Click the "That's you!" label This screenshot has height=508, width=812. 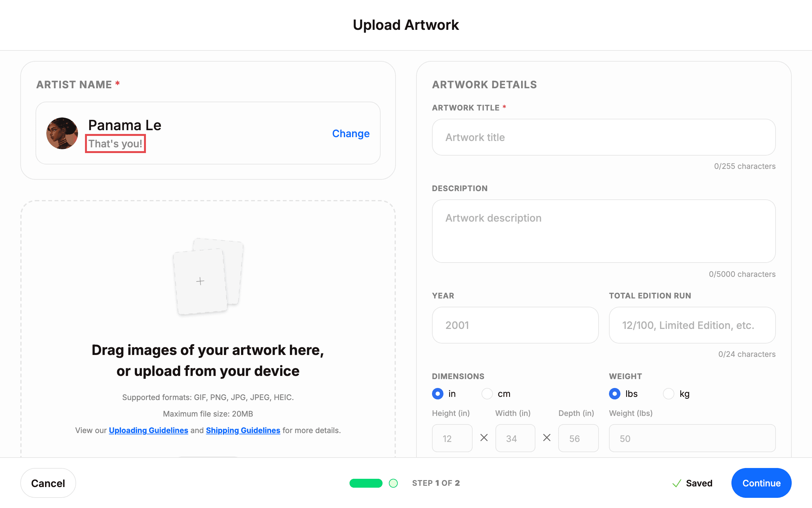point(115,144)
